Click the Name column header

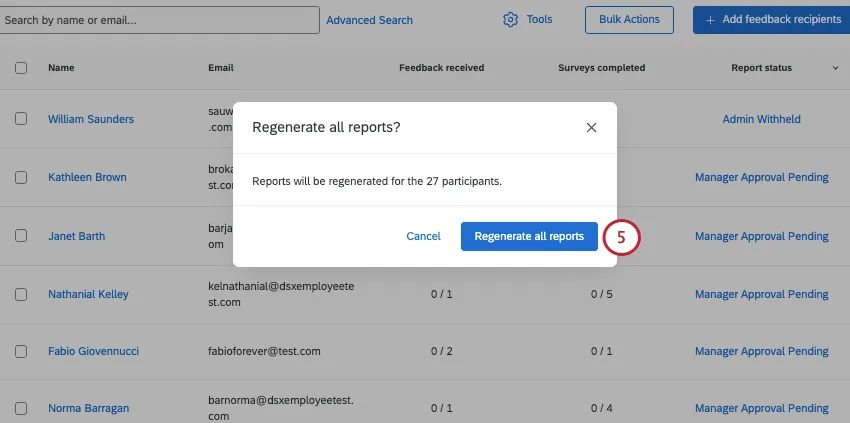pos(61,68)
